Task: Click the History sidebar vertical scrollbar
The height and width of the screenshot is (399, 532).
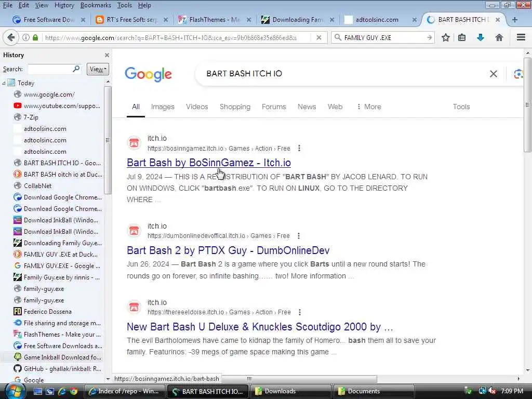Action: pyautogui.click(x=108, y=140)
